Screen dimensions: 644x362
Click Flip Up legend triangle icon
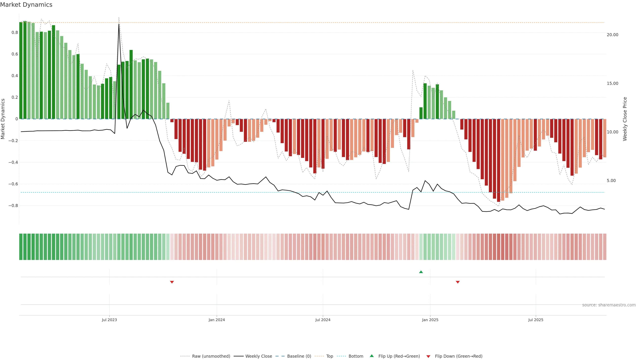(372, 356)
